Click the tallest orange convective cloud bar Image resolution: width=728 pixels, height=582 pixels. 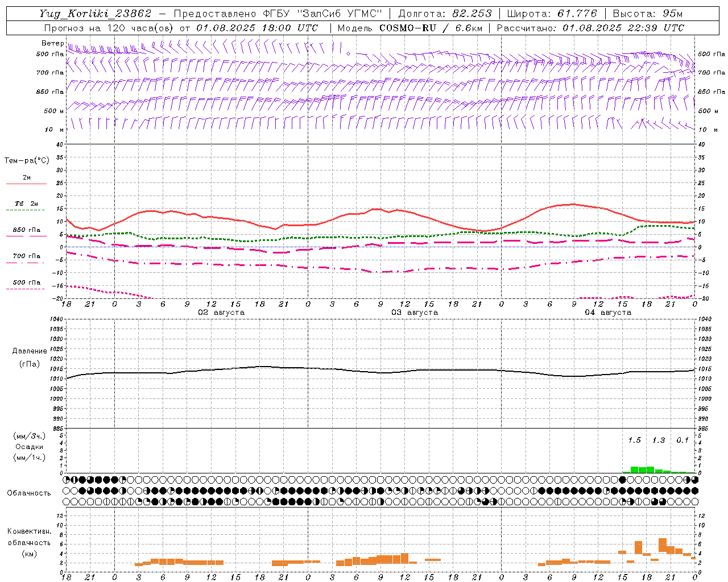663,544
